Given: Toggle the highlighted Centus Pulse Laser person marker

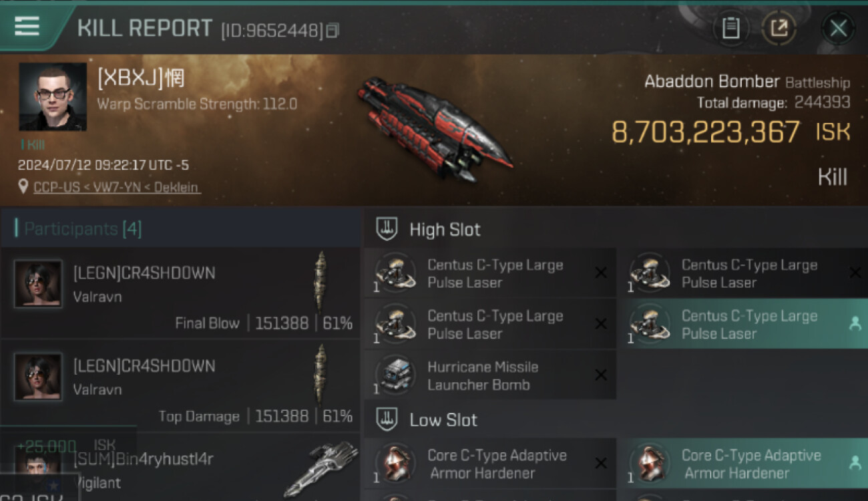Looking at the screenshot, I should [854, 324].
